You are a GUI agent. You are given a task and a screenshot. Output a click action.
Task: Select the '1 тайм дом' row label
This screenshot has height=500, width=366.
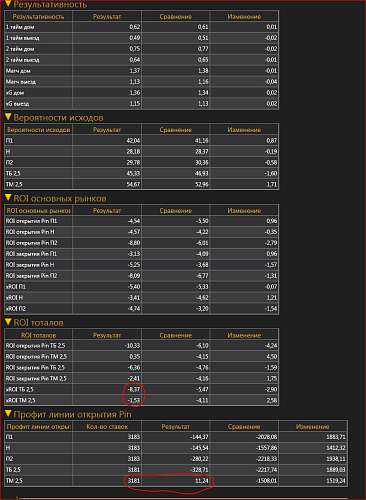20,27
